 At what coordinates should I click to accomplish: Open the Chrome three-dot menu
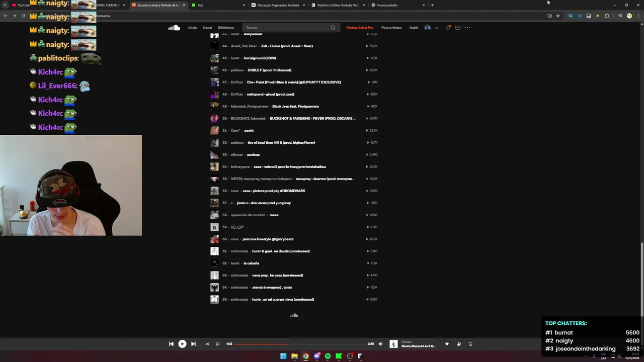pyautogui.click(x=638, y=16)
